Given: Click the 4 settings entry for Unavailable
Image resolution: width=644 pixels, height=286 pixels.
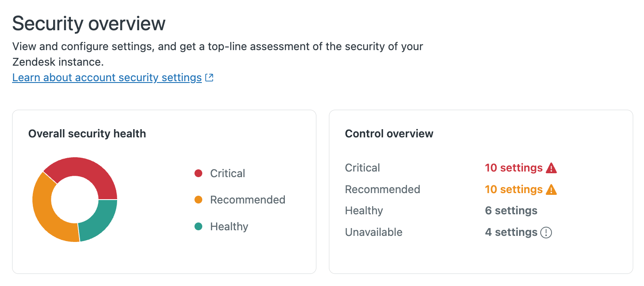Looking at the screenshot, I should coord(511,232).
